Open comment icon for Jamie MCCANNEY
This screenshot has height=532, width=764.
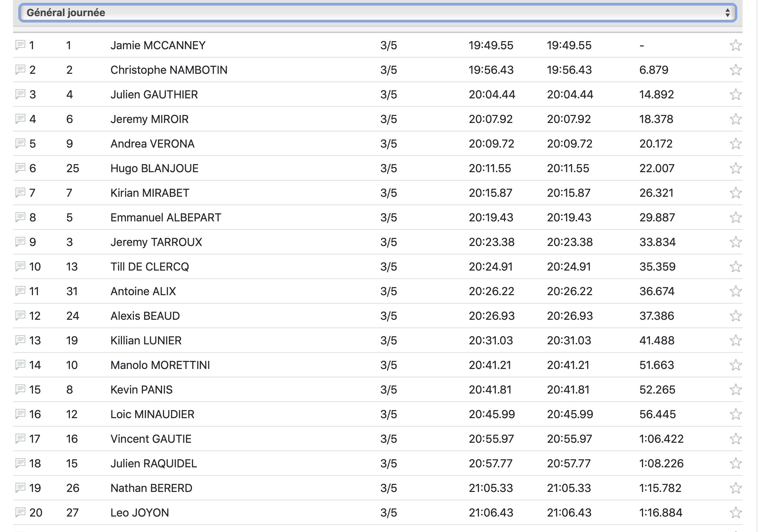tap(20, 45)
